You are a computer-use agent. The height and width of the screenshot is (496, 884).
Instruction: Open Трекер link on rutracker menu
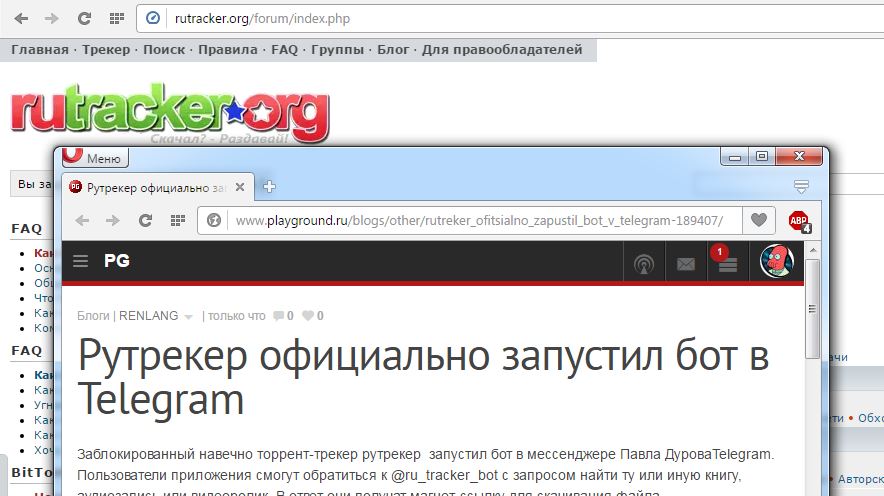(x=106, y=50)
